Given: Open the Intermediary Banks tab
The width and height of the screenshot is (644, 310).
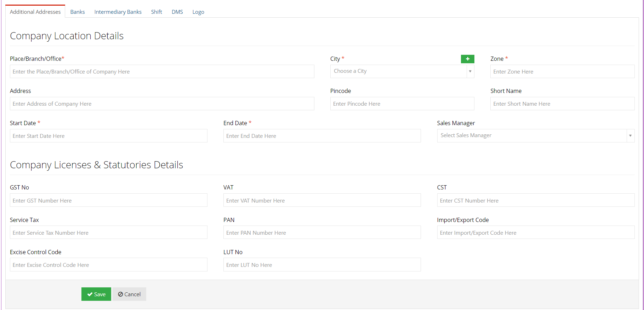Looking at the screenshot, I should point(118,12).
